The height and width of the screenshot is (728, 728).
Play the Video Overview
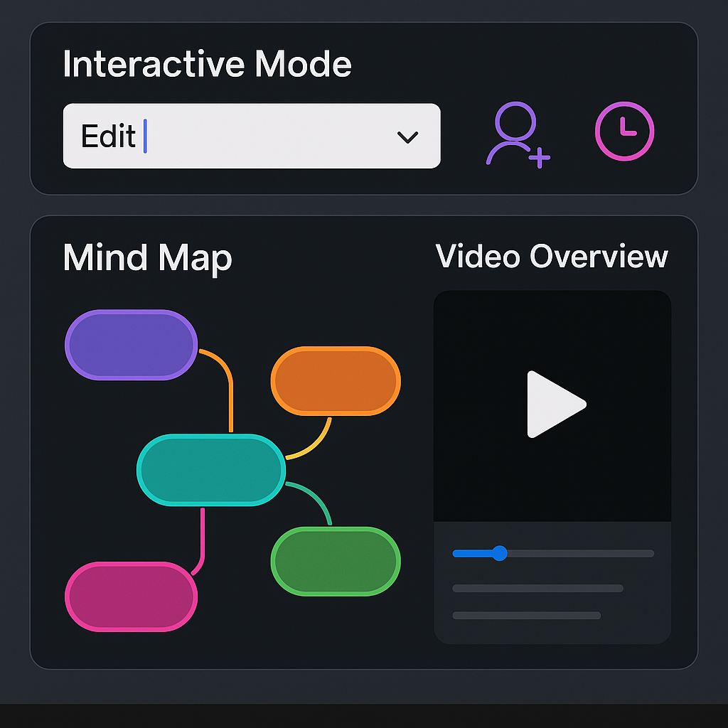[556, 404]
